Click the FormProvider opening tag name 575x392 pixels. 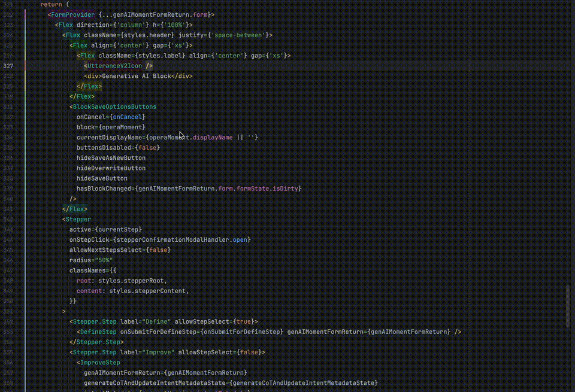pos(72,14)
